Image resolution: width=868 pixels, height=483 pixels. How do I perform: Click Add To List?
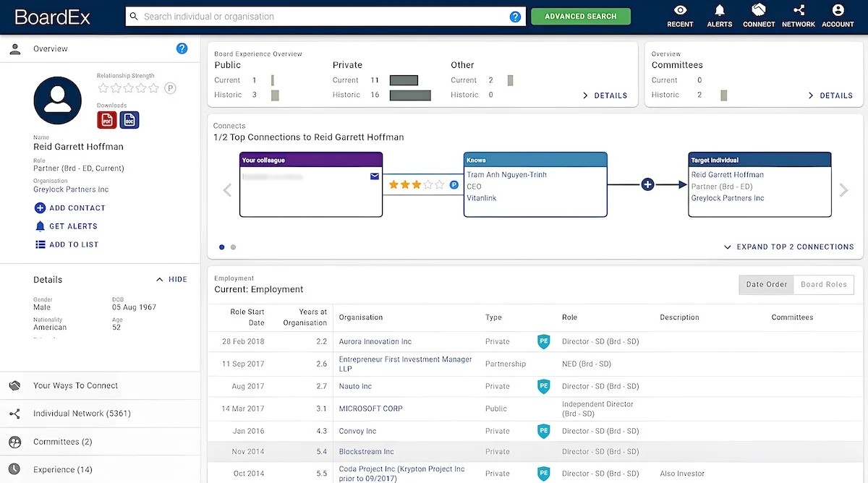pos(67,244)
